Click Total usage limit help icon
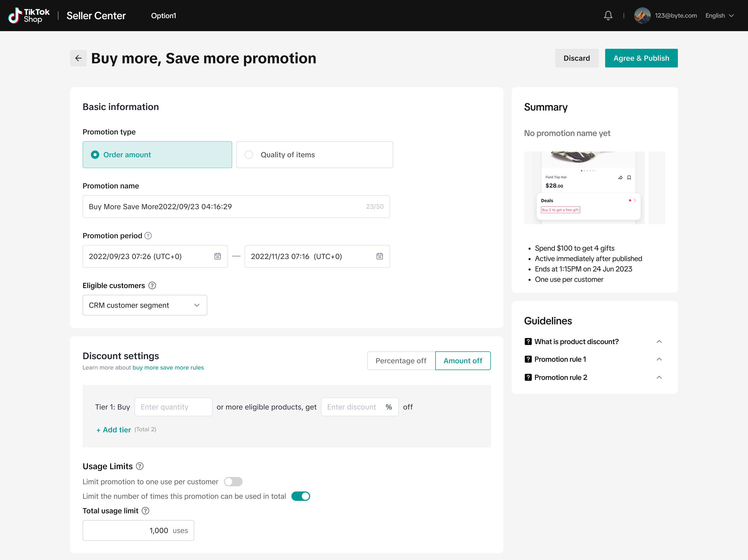 click(x=145, y=511)
